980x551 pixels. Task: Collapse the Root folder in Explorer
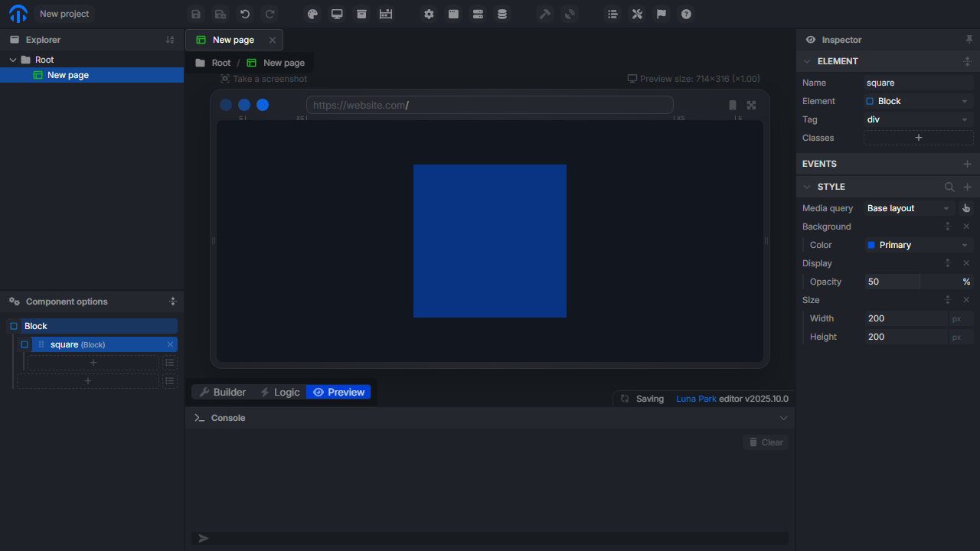tap(12, 60)
